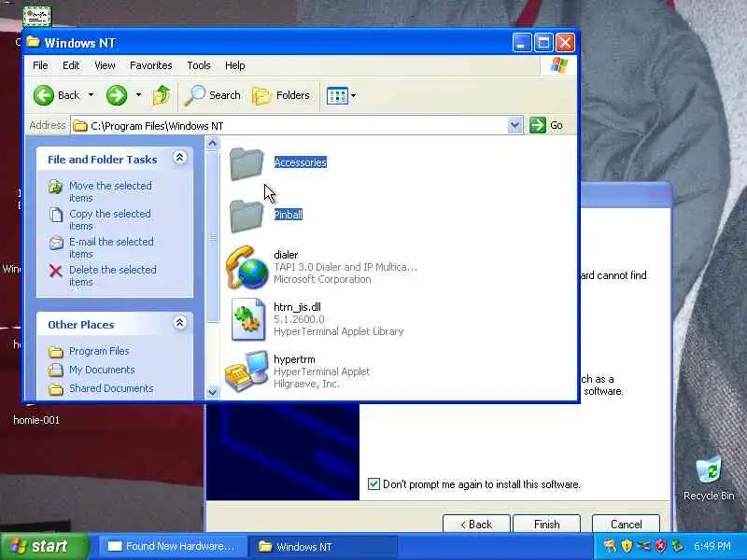Click Finish in the hardware wizard
The width and height of the screenshot is (747, 560).
[547, 524]
